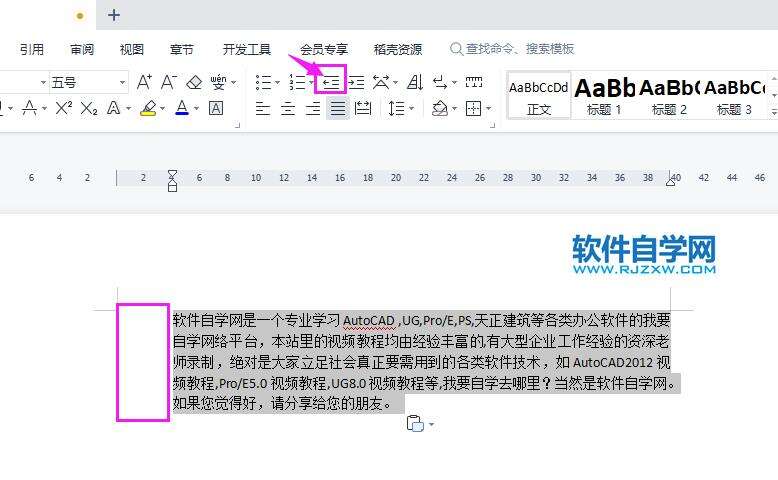The width and height of the screenshot is (778, 480).
Task: Open the 审阅 tab
Action: click(82, 49)
